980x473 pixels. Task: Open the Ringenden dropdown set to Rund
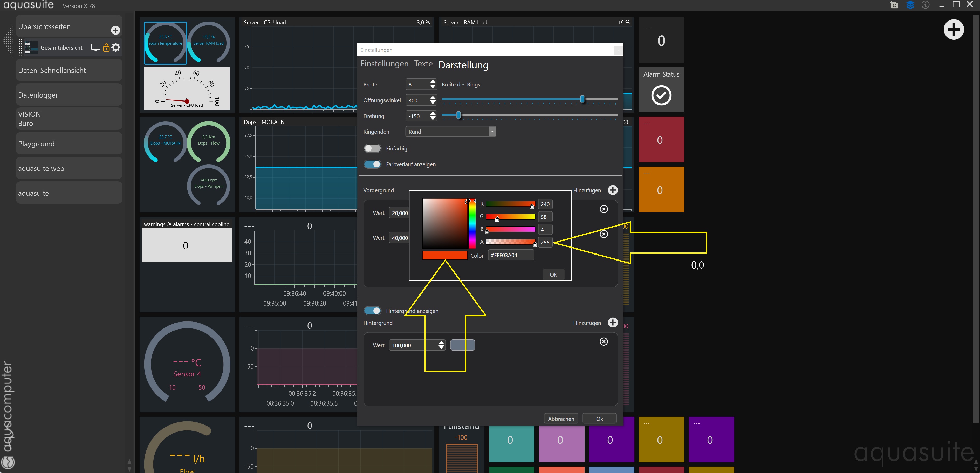click(450, 132)
